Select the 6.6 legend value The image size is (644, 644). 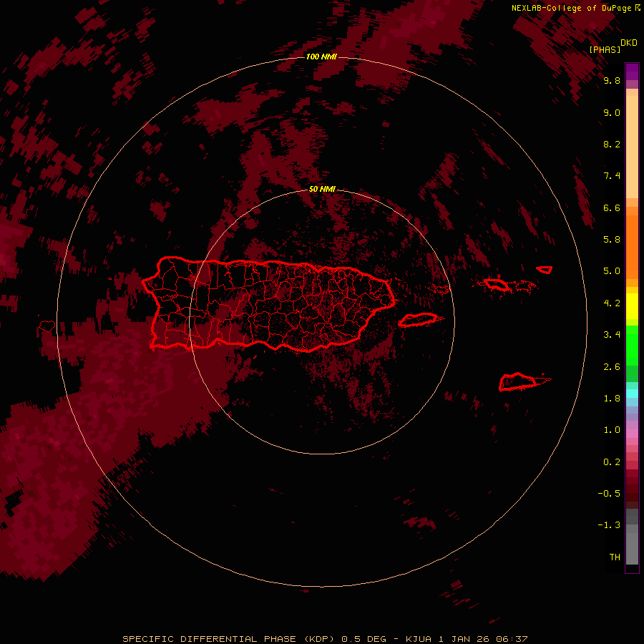point(612,208)
